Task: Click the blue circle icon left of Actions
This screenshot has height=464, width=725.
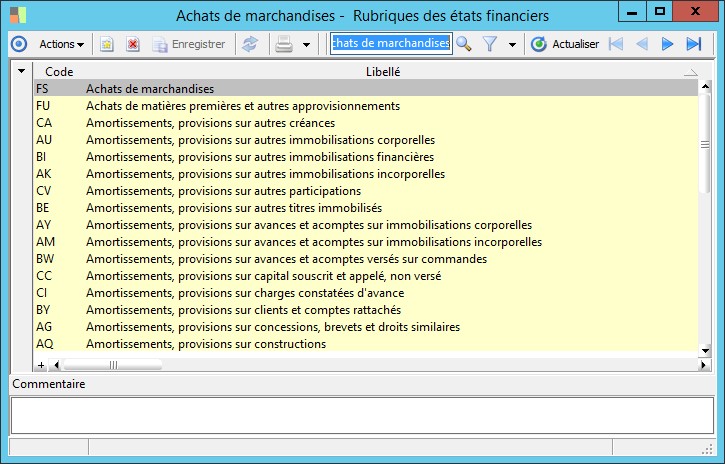Action: pyautogui.click(x=18, y=44)
